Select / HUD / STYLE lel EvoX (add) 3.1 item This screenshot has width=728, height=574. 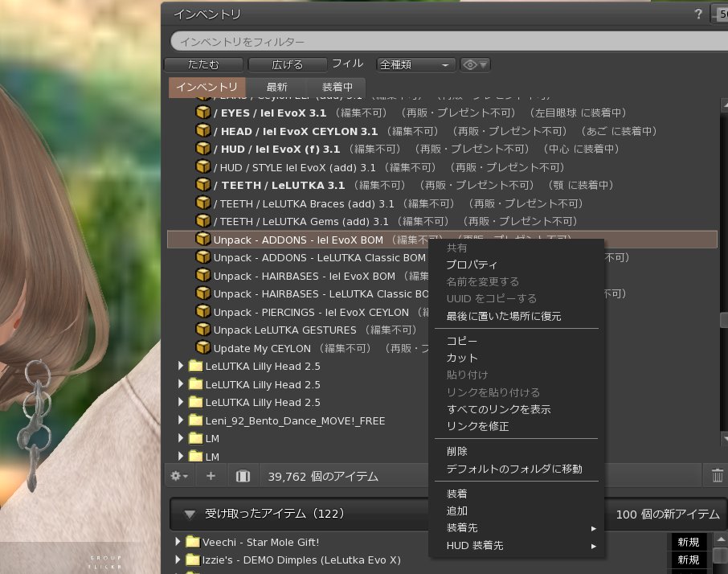coord(294,167)
